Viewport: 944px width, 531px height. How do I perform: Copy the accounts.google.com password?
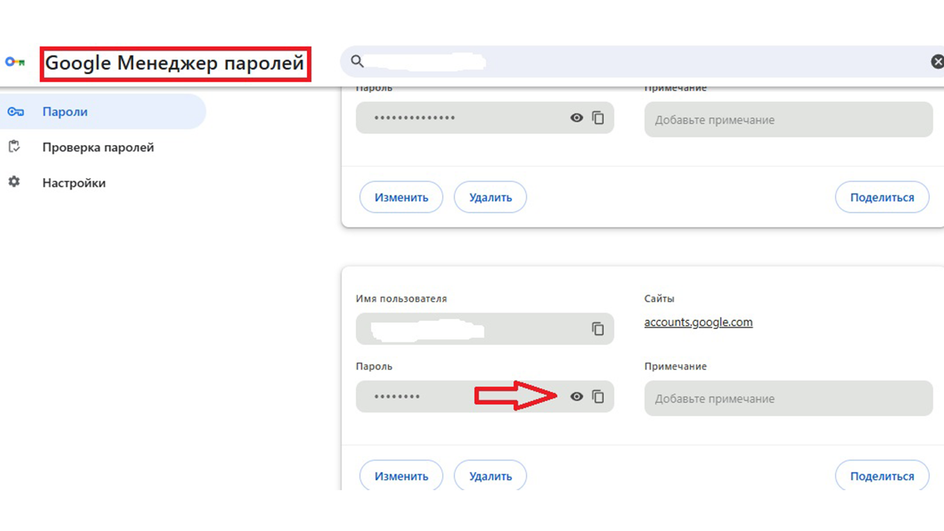coord(598,397)
